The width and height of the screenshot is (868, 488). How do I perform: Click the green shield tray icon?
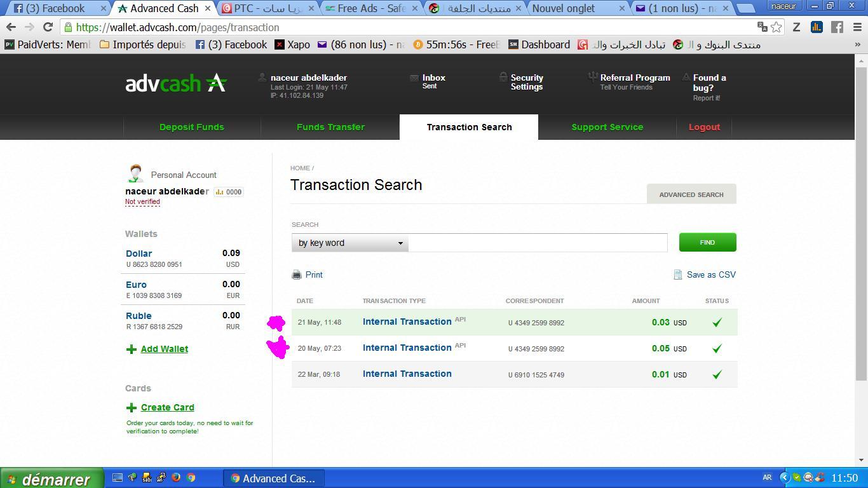[x=797, y=478]
